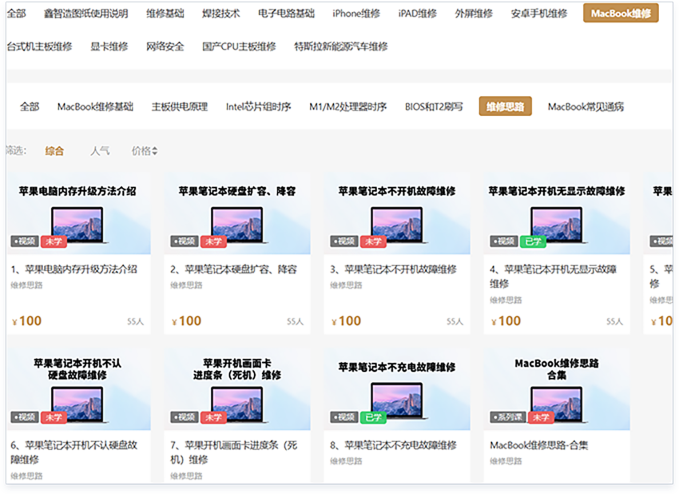Open 台式机主板维修 category
This screenshot has height=494, width=679.
point(39,46)
